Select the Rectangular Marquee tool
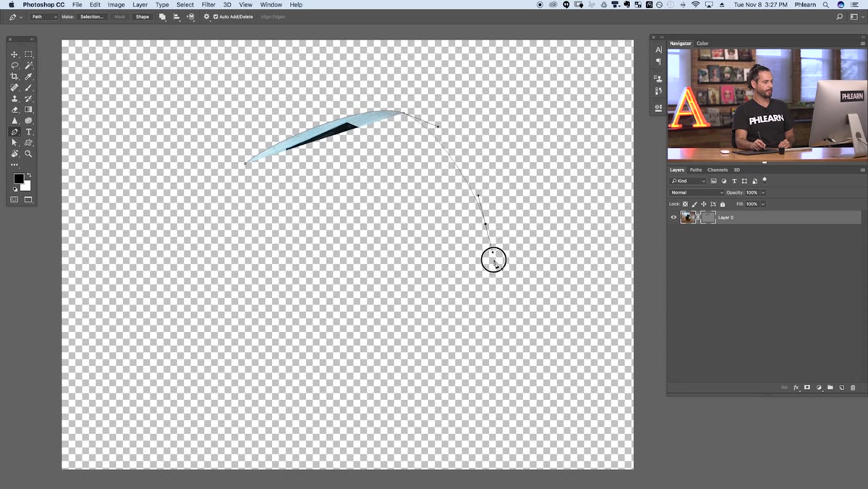 [x=29, y=54]
